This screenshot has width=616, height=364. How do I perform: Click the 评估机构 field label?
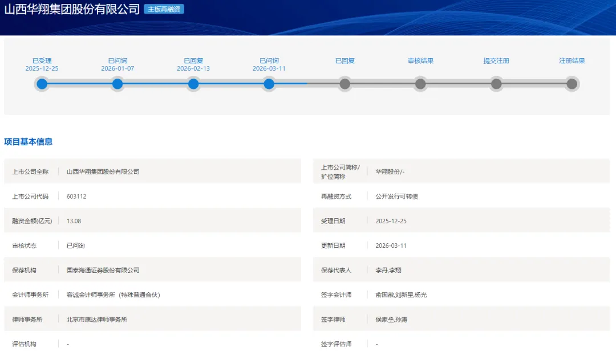pos(24,344)
